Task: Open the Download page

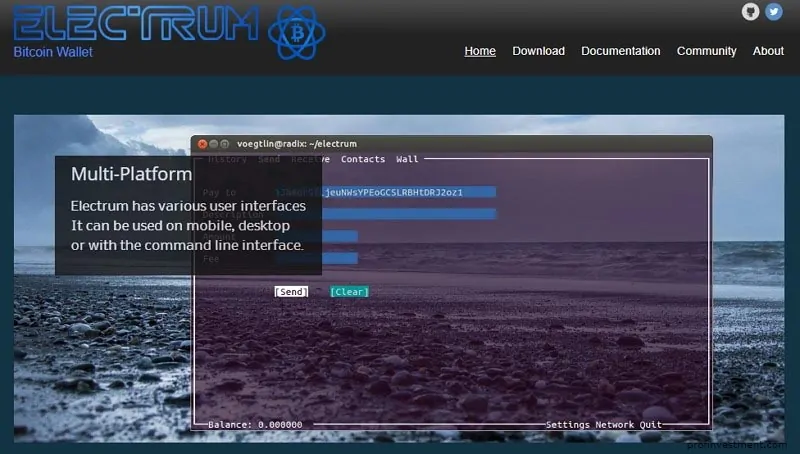Action: tap(538, 51)
